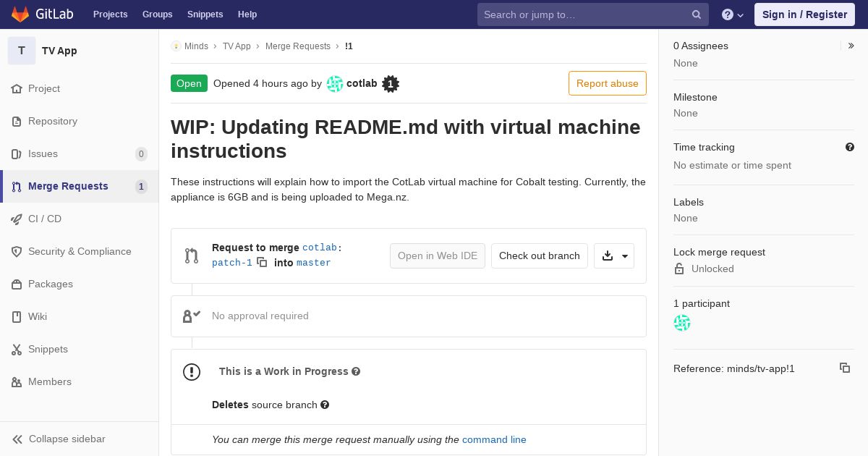Open the cotlab source namespace link
The height and width of the screenshot is (456, 868).
320,248
